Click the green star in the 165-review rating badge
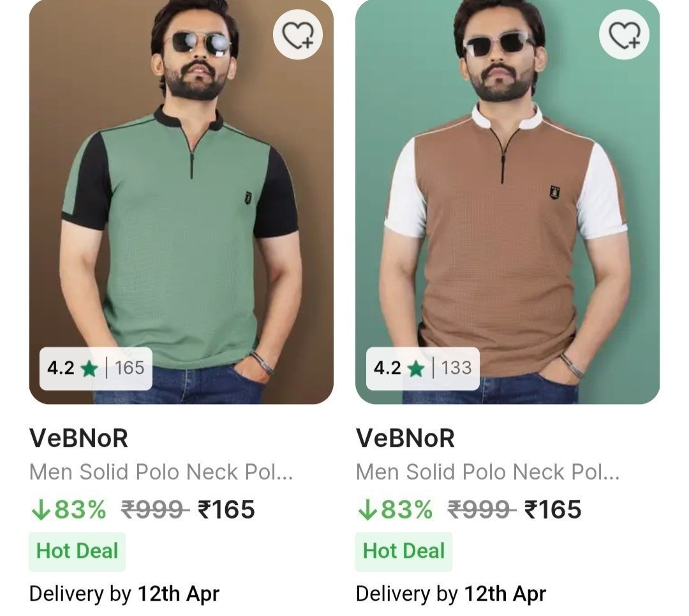The image size is (689, 616). [x=87, y=369]
